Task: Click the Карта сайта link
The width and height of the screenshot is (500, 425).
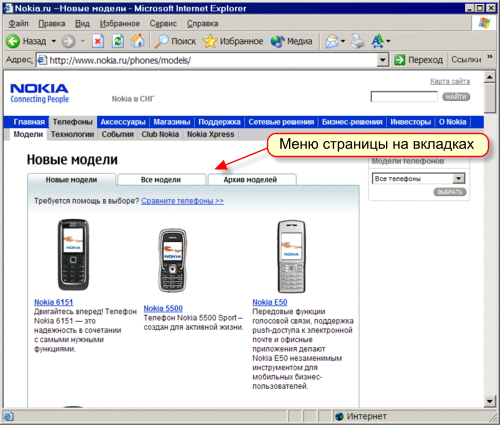Action: click(450, 81)
